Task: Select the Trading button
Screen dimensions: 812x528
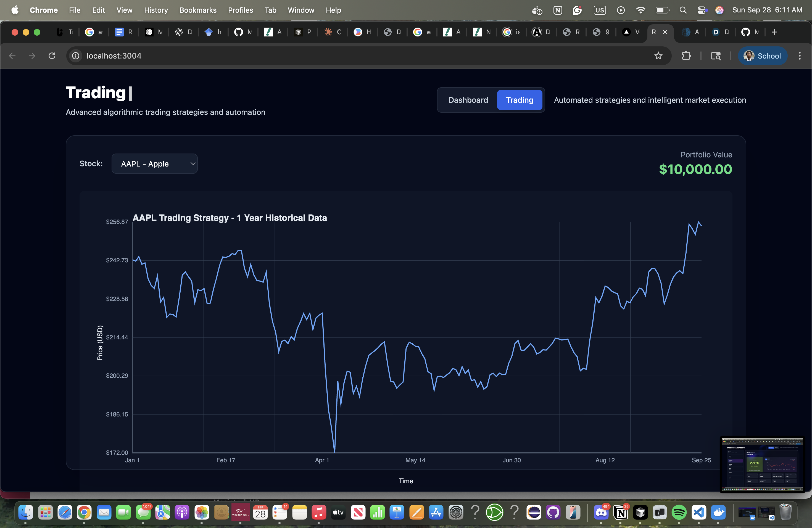Action: pyautogui.click(x=519, y=100)
